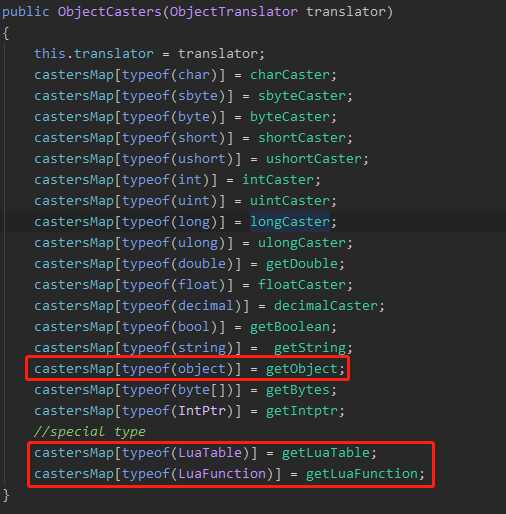The width and height of the screenshot is (506, 514).
Task: Select the charCaster identifier
Action: (x=290, y=75)
